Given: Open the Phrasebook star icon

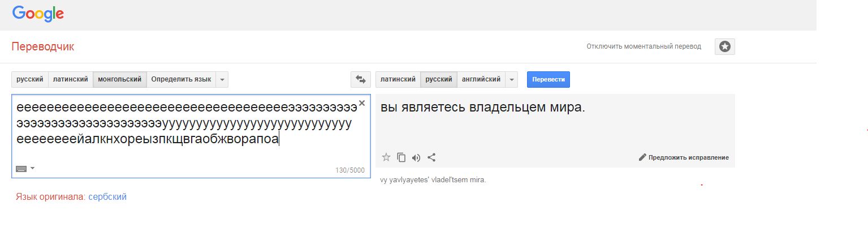Looking at the screenshot, I should click(725, 46).
